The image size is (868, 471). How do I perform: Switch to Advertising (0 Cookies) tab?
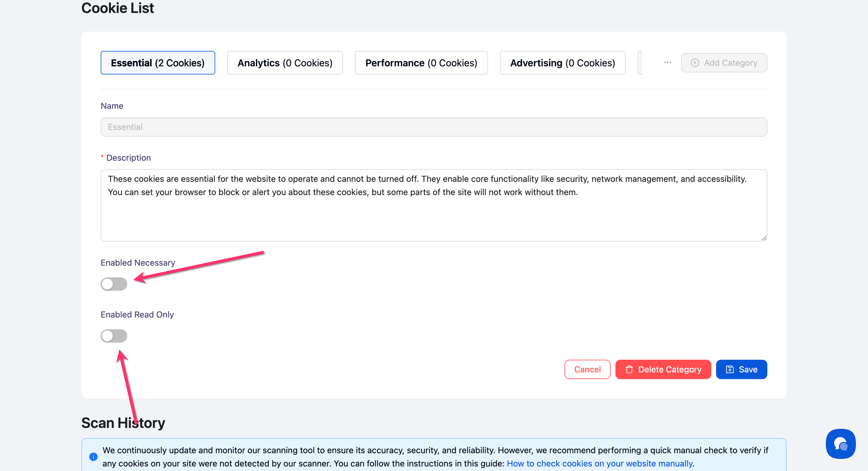coord(562,63)
